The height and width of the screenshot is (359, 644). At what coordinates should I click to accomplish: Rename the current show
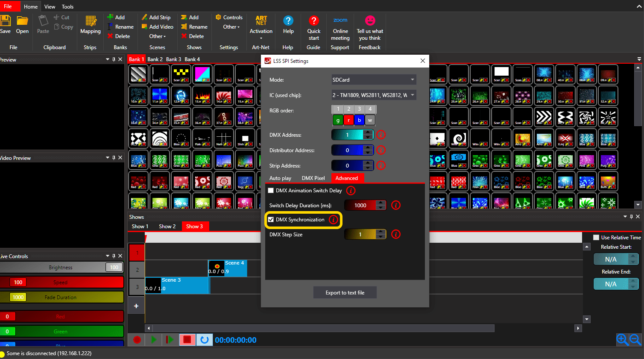(194, 27)
